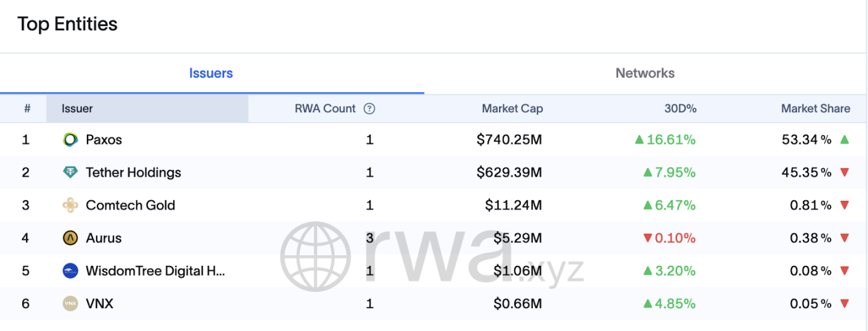Viewport: 868px width, 331px height.
Task: Click the red down arrow beside 0.05%
Action: [844, 304]
